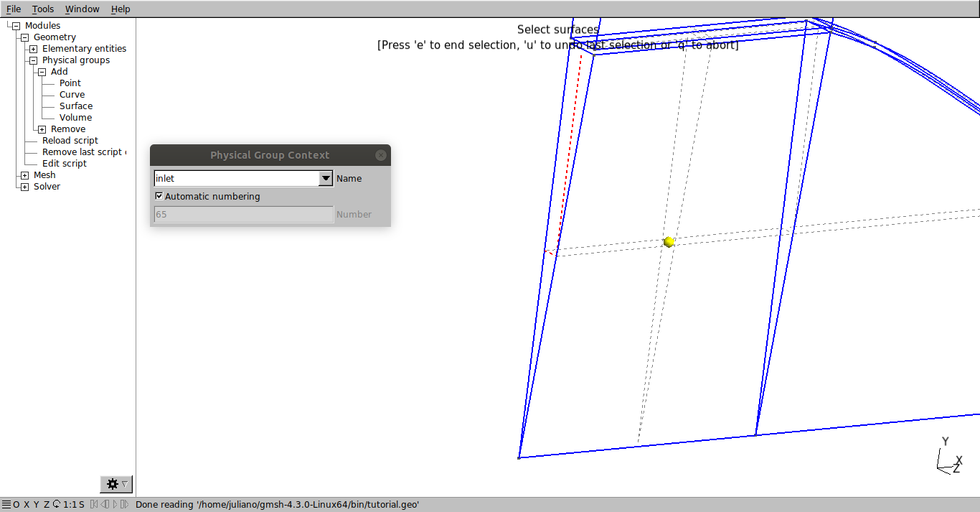Click the Geometry label in tree
980x512 pixels.
point(55,37)
